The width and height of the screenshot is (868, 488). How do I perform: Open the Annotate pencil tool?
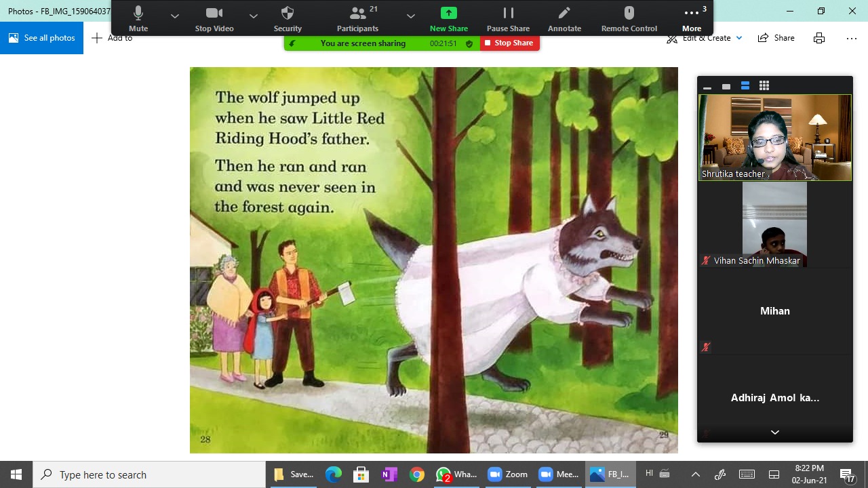[x=564, y=18]
